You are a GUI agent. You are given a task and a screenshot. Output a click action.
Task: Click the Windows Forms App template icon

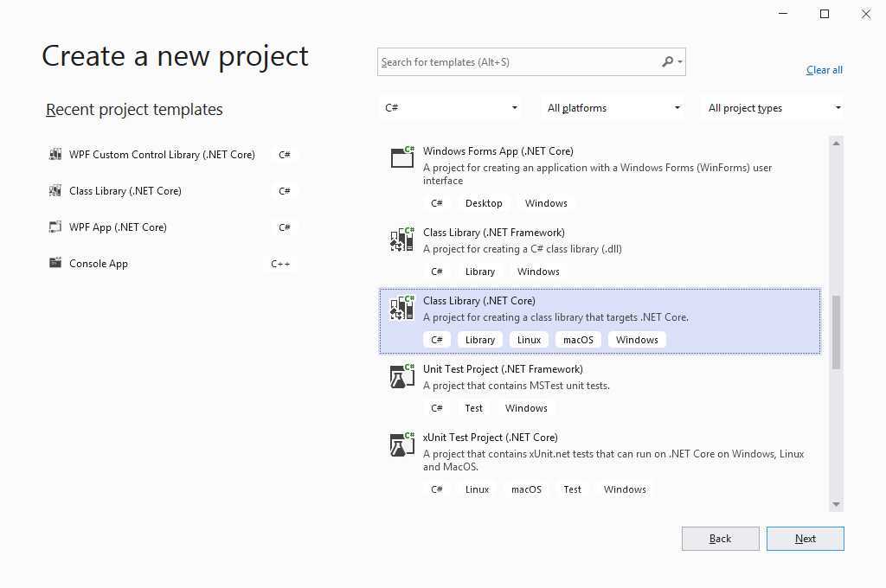click(402, 157)
